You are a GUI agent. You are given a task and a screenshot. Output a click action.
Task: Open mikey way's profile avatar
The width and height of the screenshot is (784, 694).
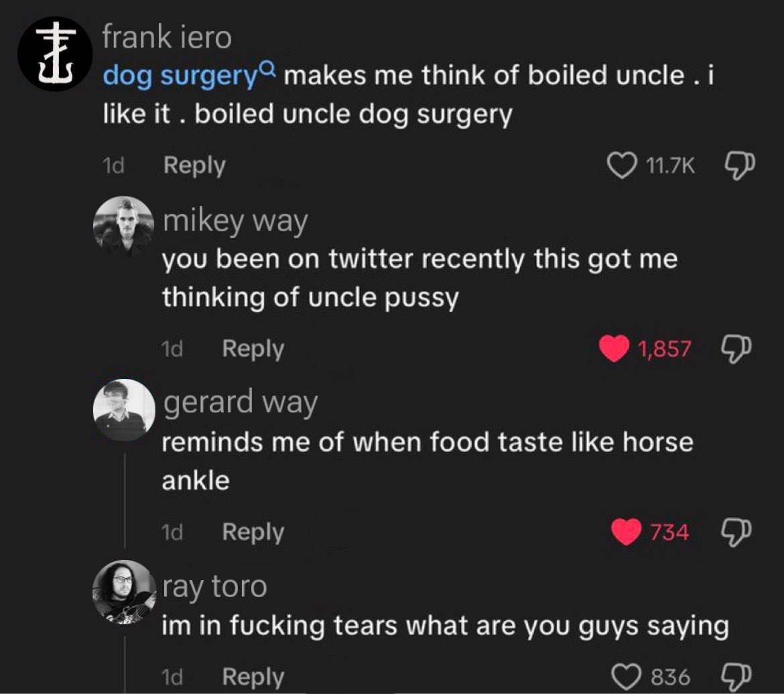tap(123, 226)
